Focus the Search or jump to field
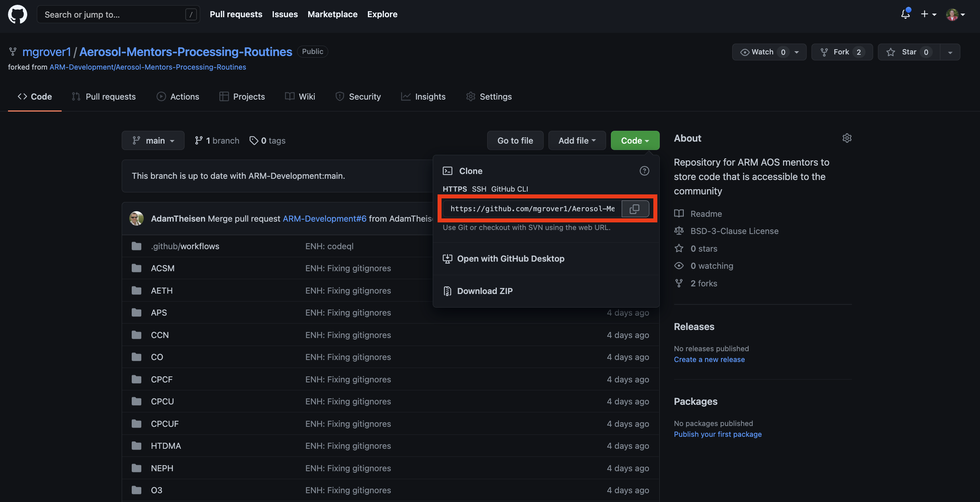The width and height of the screenshot is (980, 502). pos(118,14)
